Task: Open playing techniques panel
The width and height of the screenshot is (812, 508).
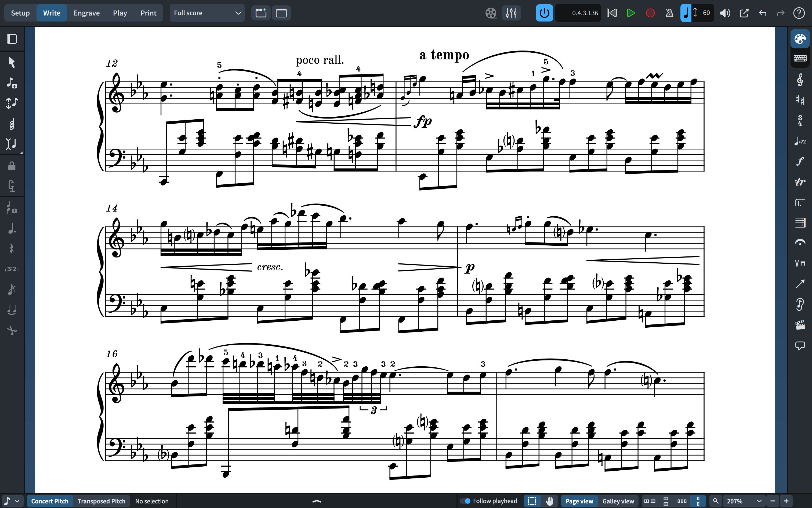Action: click(x=800, y=263)
